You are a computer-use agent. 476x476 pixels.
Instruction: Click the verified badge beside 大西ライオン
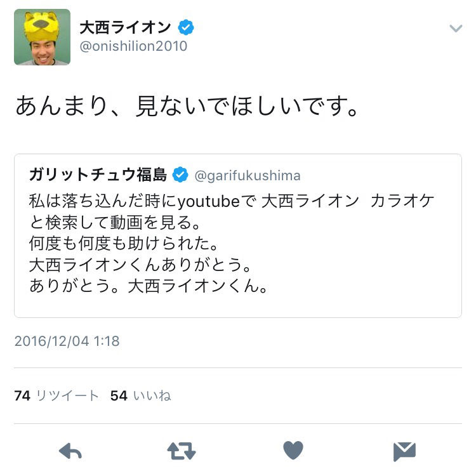(186, 28)
